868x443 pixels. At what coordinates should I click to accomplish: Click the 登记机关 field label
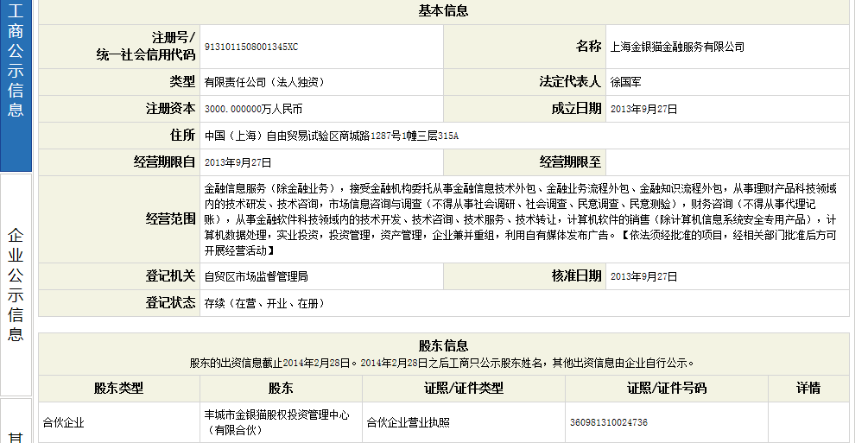(170, 275)
